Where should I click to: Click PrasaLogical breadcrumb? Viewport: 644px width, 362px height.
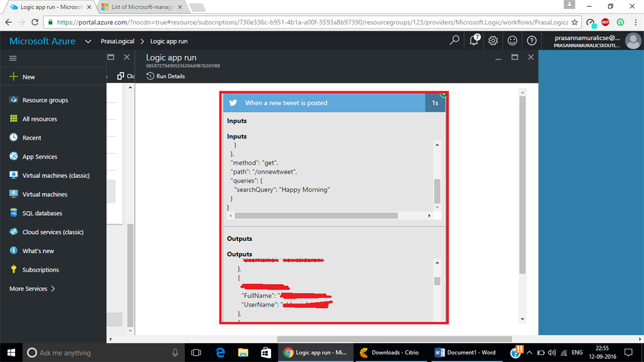(118, 41)
